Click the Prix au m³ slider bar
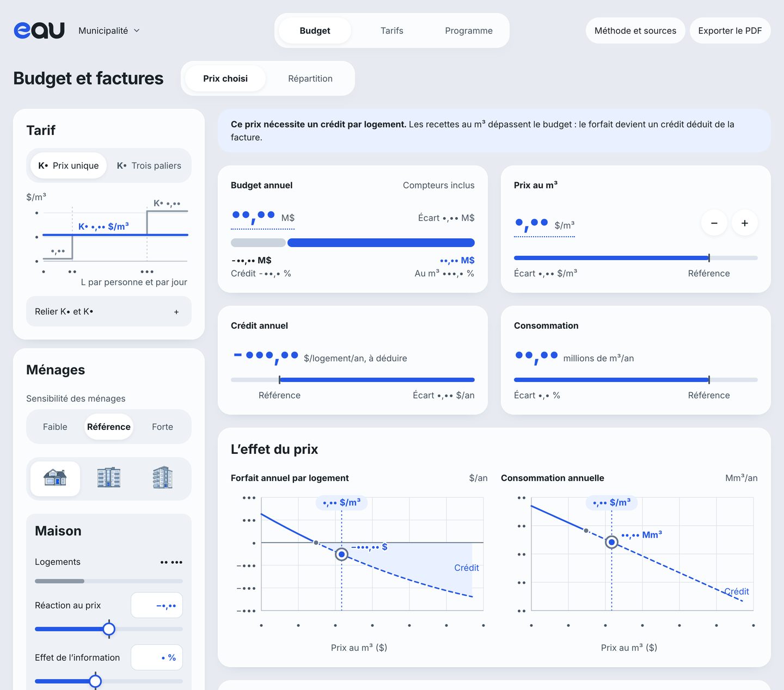 pyautogui.click(x=636, y=258)
